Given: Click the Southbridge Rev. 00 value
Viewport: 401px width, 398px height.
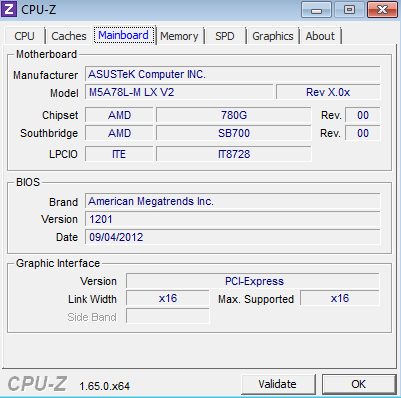Looking at the screenshot, I should tap(363, 133).
